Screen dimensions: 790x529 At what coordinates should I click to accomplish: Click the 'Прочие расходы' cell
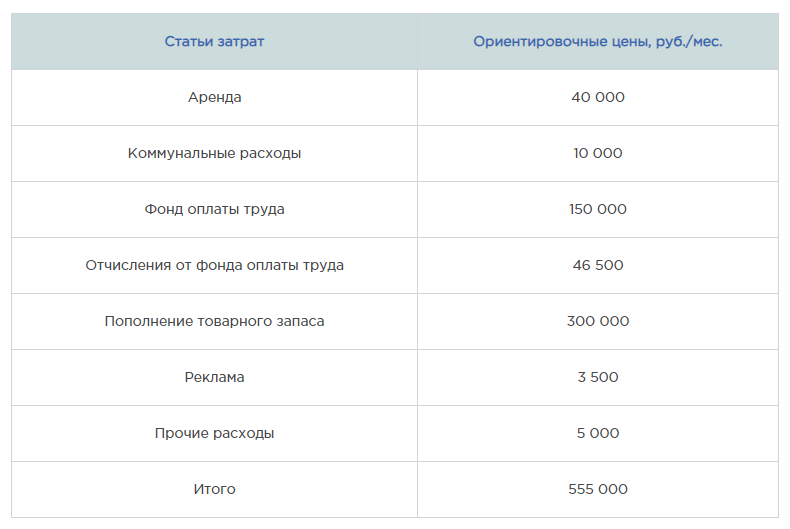click(214, 433)
